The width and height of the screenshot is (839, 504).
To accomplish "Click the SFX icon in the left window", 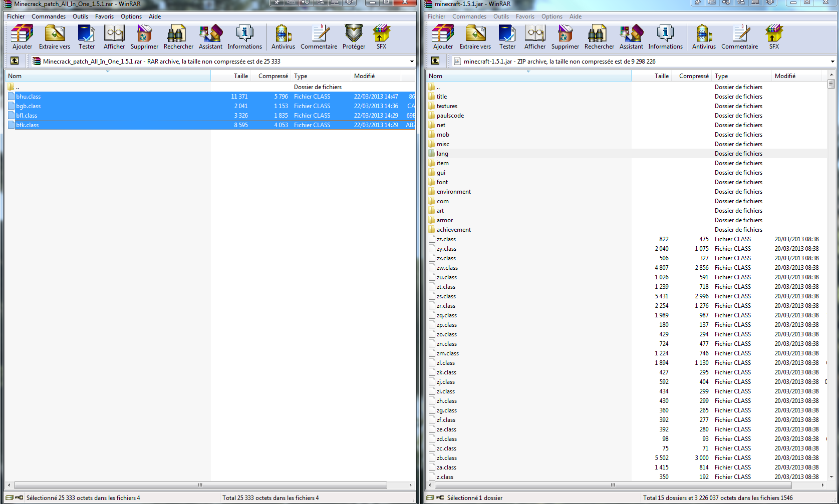I will coord(381,37).
